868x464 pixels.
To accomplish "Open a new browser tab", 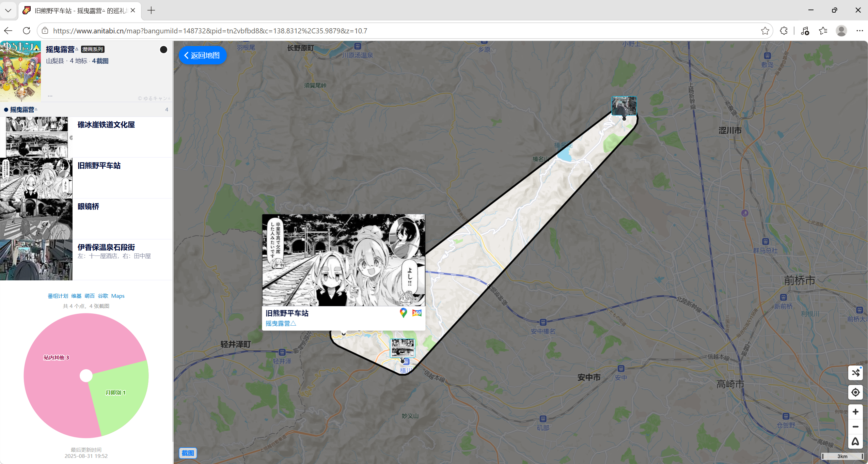I will click(x=151, y=11).
